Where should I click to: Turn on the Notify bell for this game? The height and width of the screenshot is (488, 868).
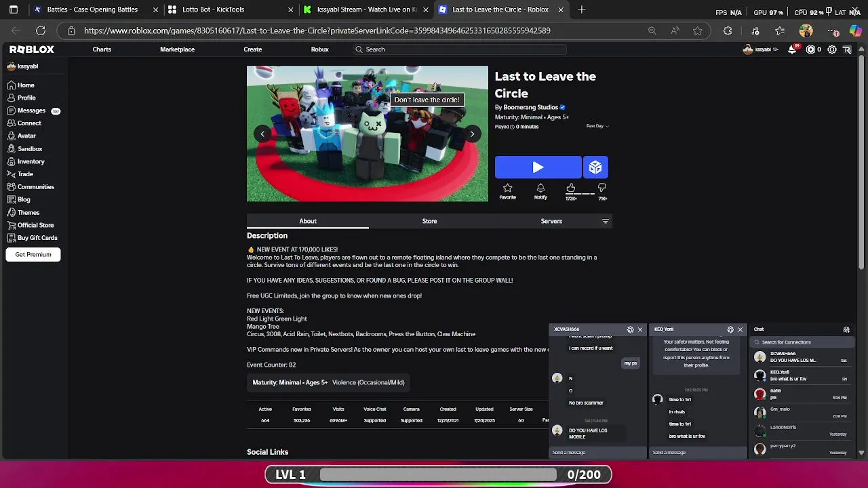[540, 191]
